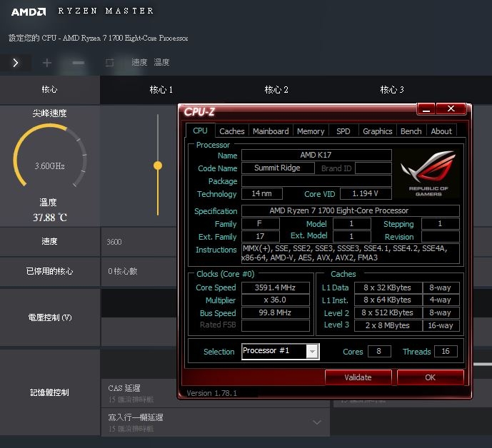
Task: Expand the 寫入行—欄延遲 dropdown chevron
Action: click(x=317, y=422)
